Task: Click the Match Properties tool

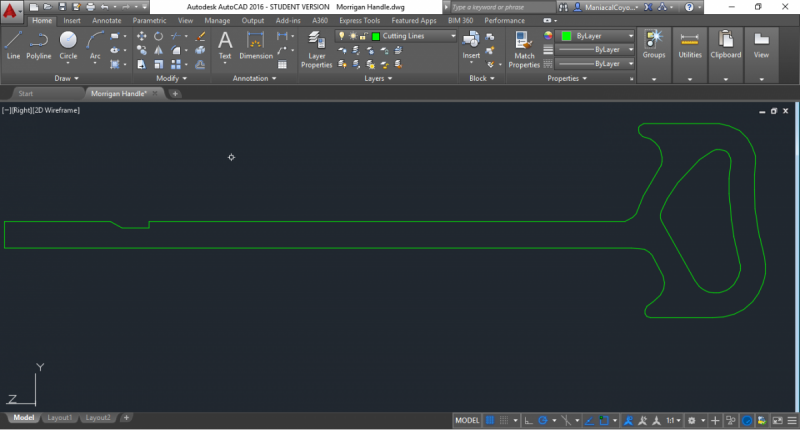Action: (524, 48)
